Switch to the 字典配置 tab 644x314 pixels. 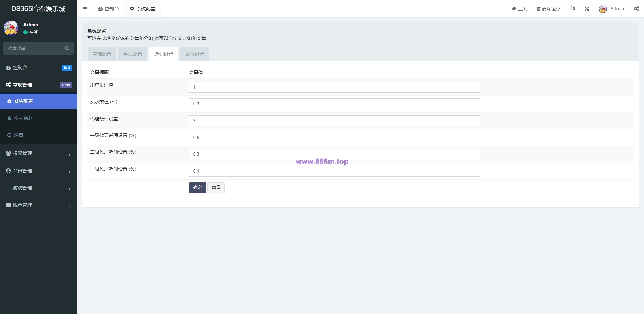click(x=133, y=54)
